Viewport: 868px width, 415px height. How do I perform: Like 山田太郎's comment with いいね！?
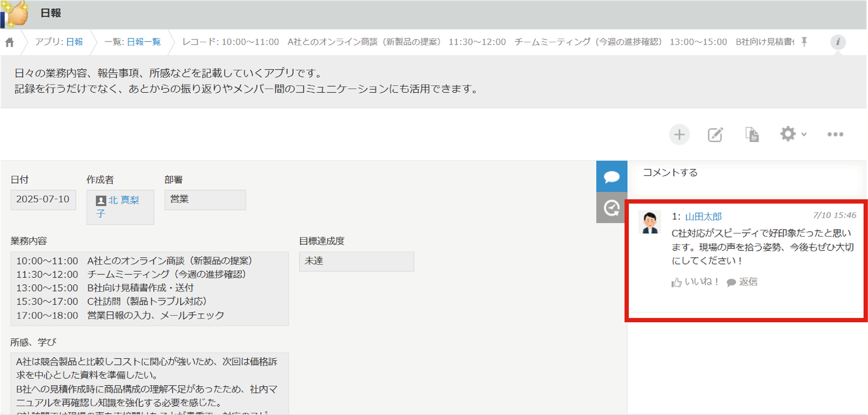coord(695,282)
